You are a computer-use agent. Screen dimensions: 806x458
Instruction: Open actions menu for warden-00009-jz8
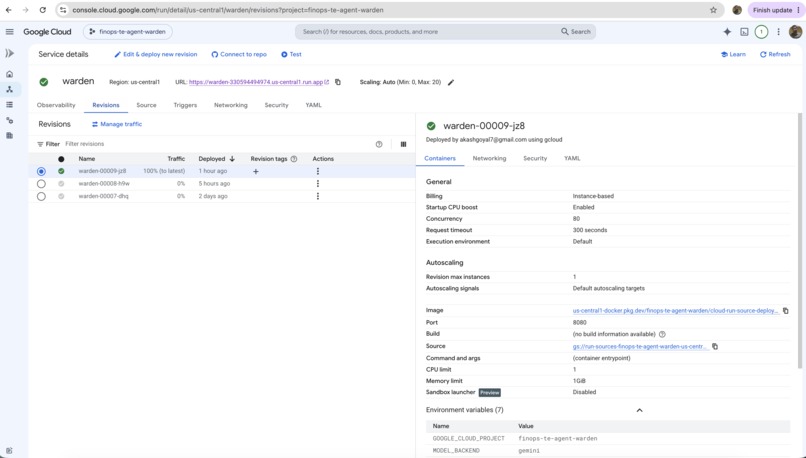[318, 171]
